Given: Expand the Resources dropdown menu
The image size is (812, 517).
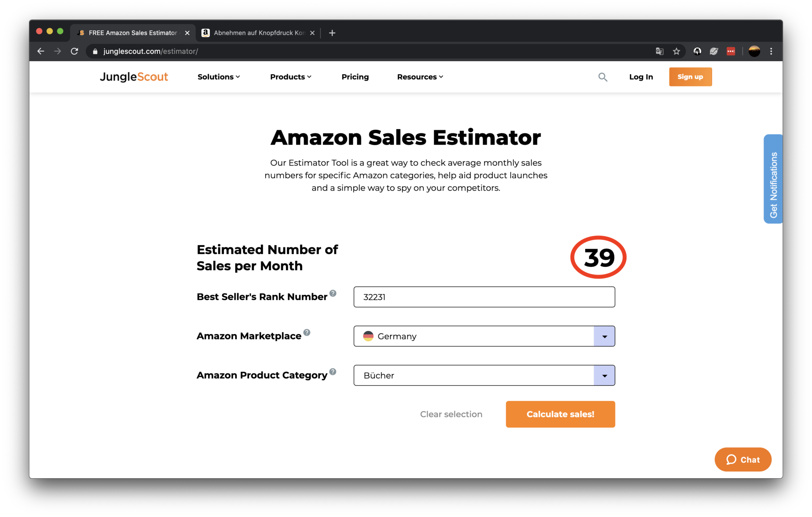Looking at the screenshot, I should tap(419, 76).
